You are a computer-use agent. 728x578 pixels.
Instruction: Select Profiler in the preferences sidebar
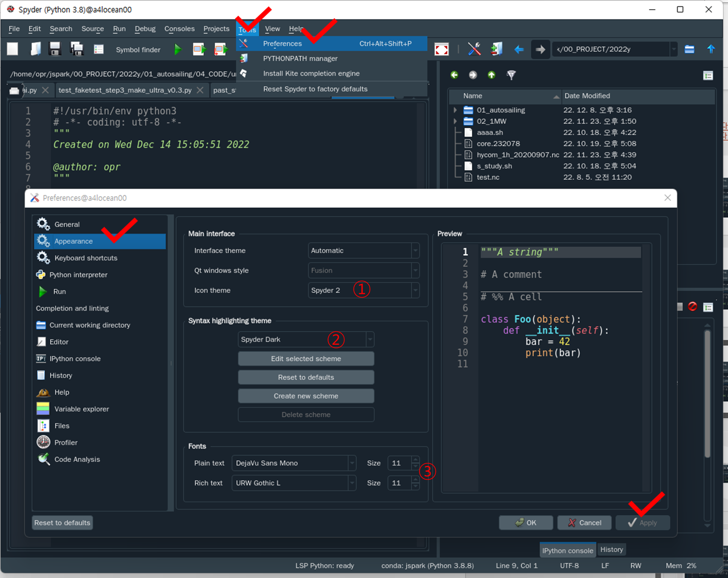point(100,442)
